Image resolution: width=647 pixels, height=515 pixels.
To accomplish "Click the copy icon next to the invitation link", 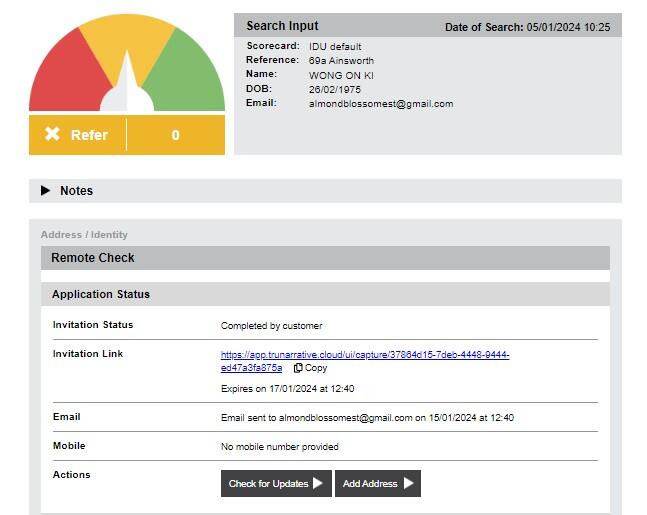I will [x=298, y=368].
